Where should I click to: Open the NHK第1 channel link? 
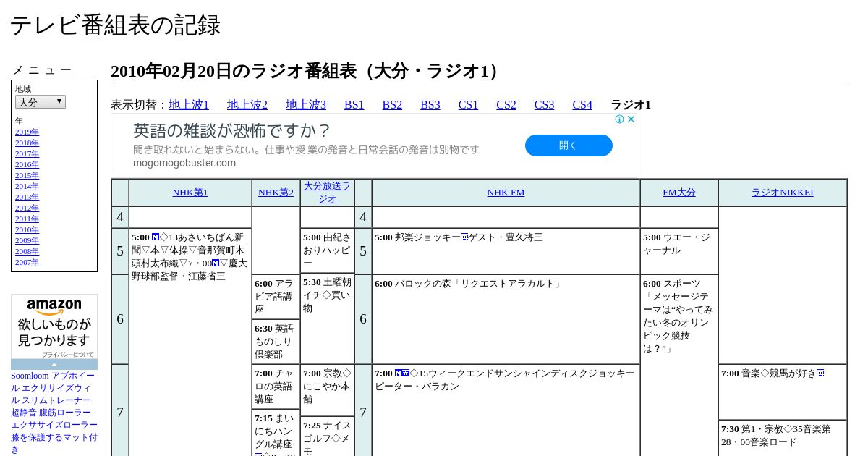190,193
